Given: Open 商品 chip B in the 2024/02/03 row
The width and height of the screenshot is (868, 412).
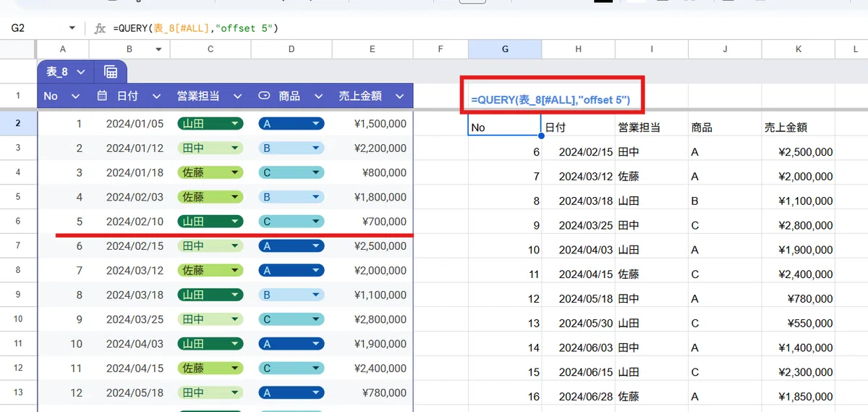Looking at the screenshot, I should (x=292, y=197).
